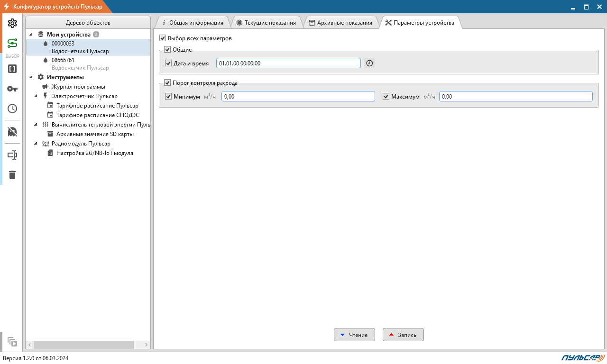Image resolution: width=607 pixels, height=364 pixels.
Task: Collapse the Электросчетчик Пульсар branch arrow
Action: (x=36, y=96)
